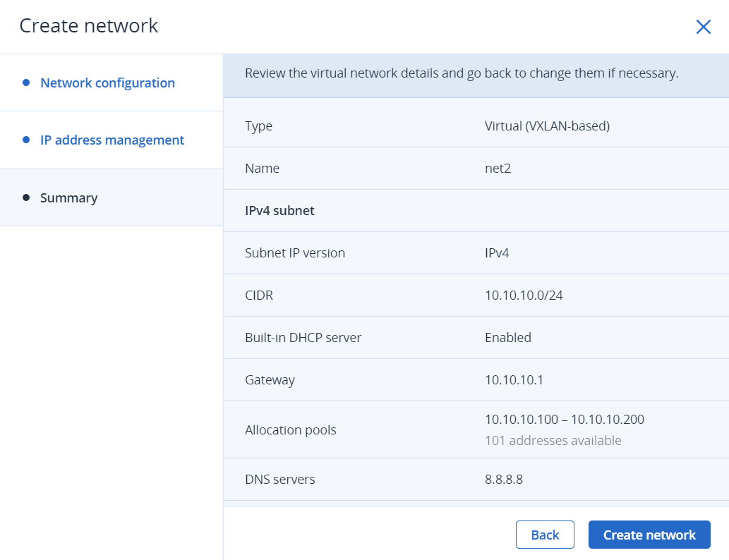The image size is (729, 560).
Task: Click bullet icon beside Network configuration
Action: (x=26, y=83)
